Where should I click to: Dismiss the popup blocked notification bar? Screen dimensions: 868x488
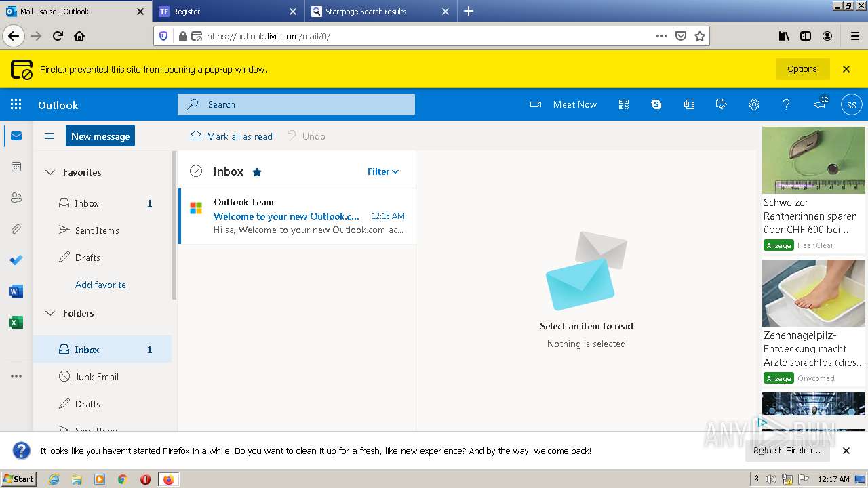coord(846,69)
